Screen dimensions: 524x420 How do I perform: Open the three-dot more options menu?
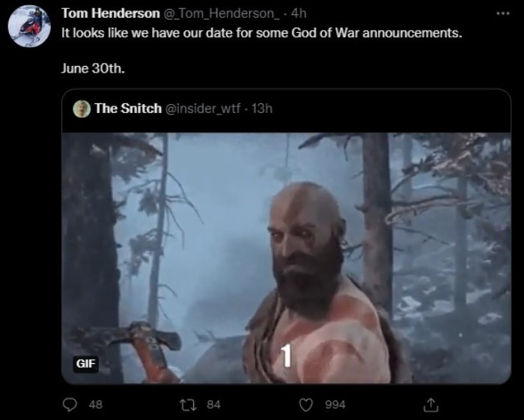(x=502, y=13)
